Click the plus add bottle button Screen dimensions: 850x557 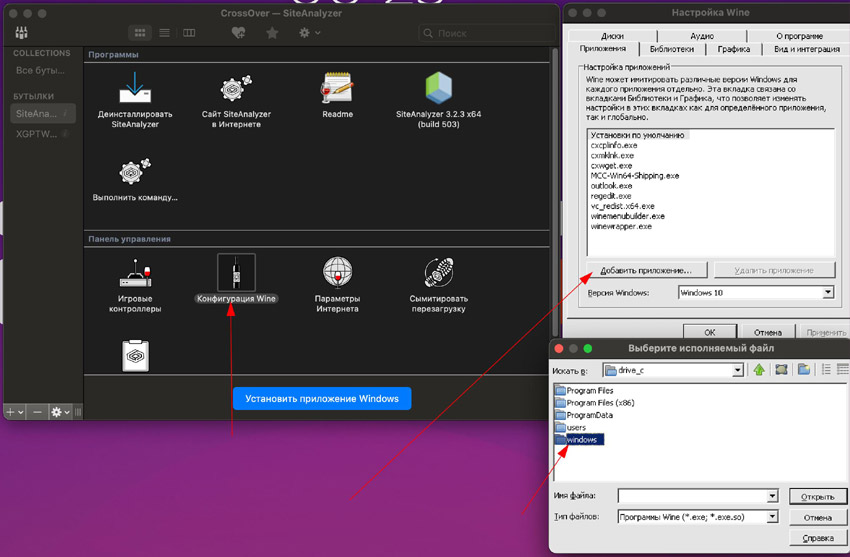[14, 412]
